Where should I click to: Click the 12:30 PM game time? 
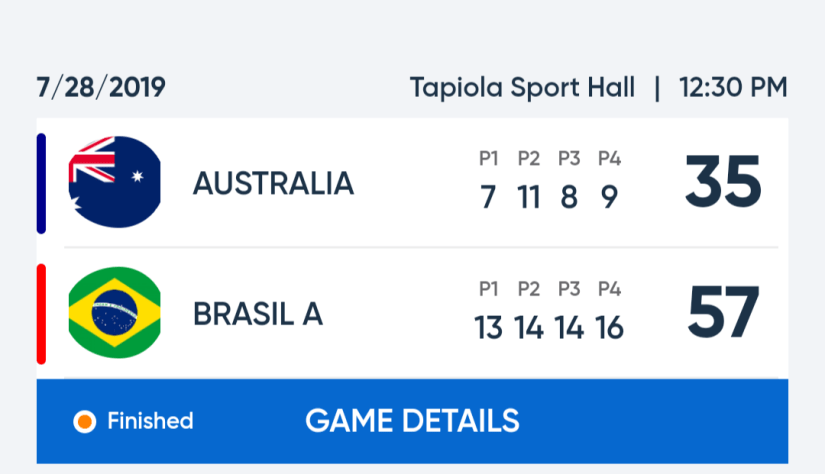pos(733,88)
